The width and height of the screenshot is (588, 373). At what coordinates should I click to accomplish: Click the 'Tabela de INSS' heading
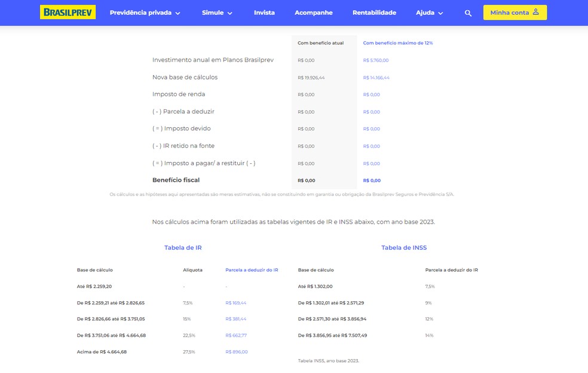pos(404,247)
